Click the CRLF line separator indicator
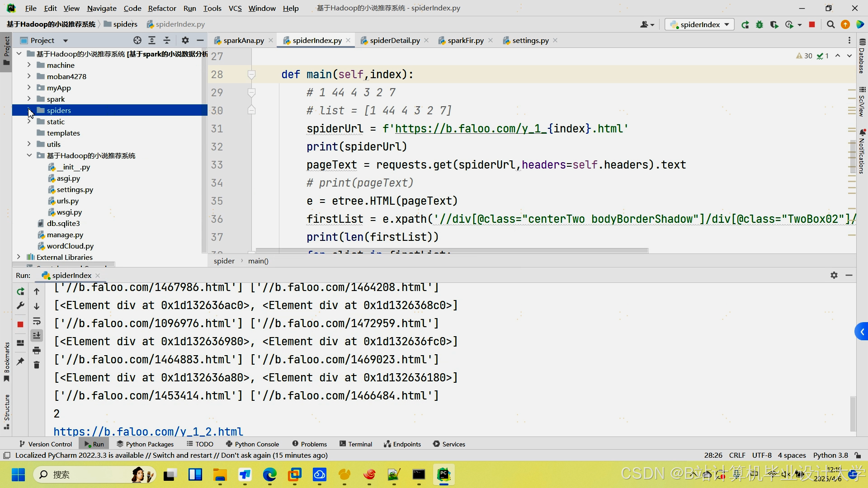Image resolution: width=868 pixels, height=488 pixels. click(x=737, y=455)
